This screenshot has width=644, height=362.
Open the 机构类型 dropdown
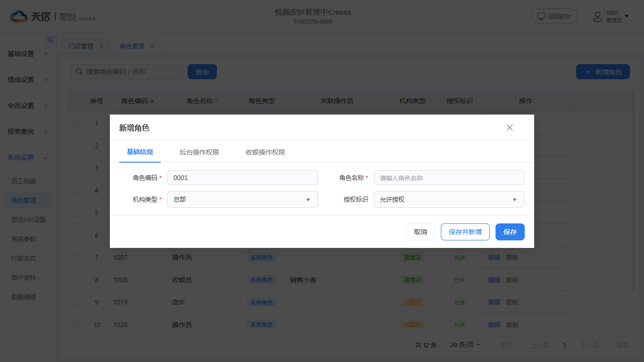point(243,199)
